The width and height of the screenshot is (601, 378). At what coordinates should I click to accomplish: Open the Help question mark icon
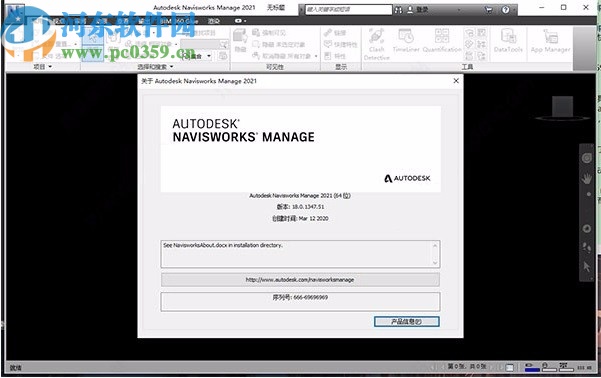click(505, 10)
